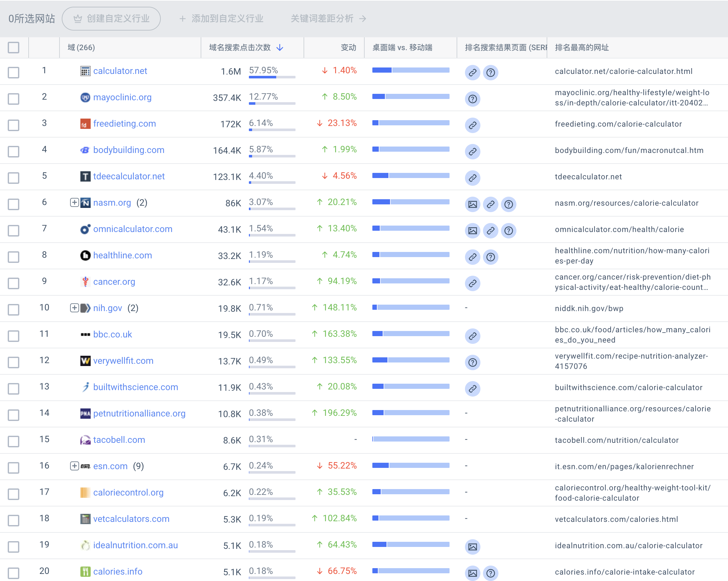The height and width of the screenshot is (581, 728).
Task: Click the top URL text nasm.org/resources/calorie-calculator
Action: tap(626, 203)
